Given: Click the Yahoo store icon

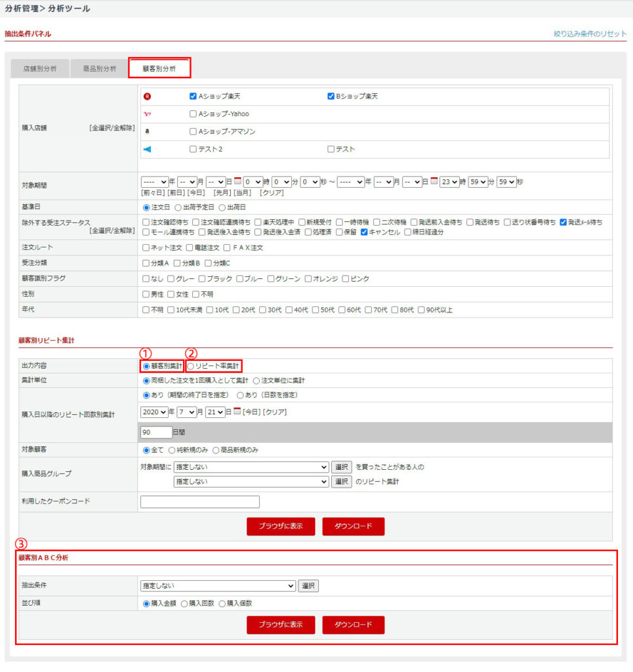Looking at the screenshot, I should pos(148,114).
